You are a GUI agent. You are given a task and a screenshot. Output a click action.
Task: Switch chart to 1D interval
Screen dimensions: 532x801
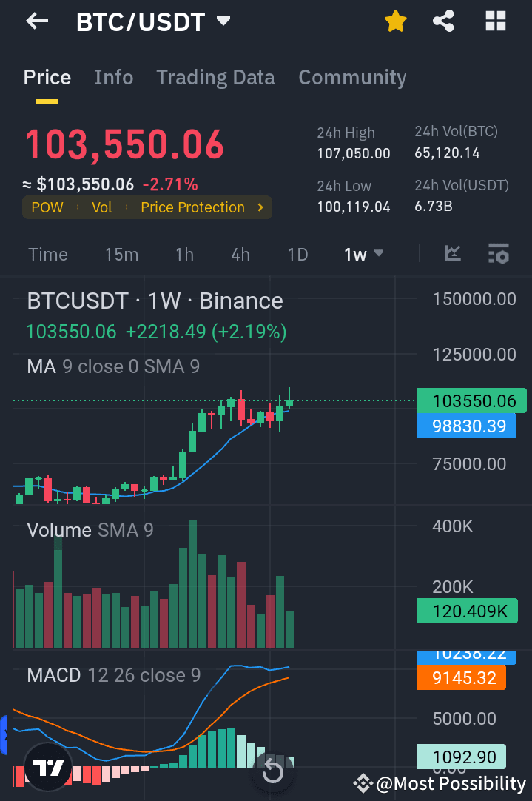pyautogui.click(x=297, y=255)
